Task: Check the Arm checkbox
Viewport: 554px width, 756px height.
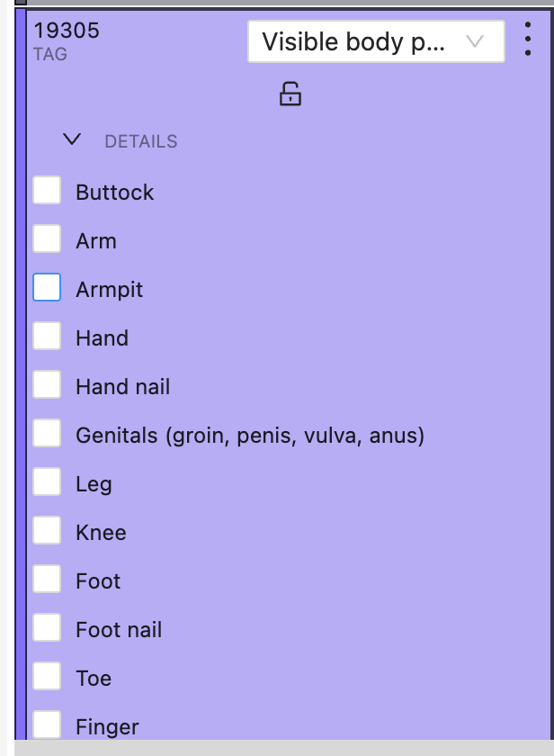Action: click(47, 239)
